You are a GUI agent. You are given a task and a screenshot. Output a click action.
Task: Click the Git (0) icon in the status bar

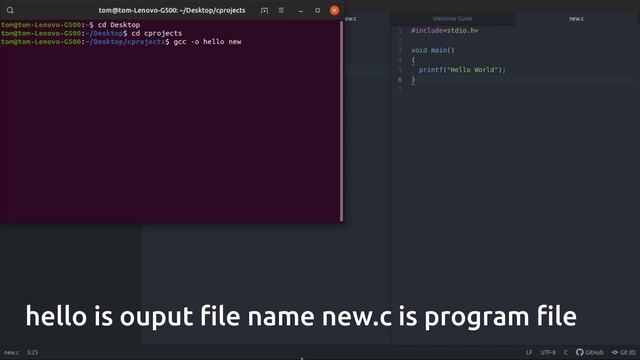pos(623,352)
